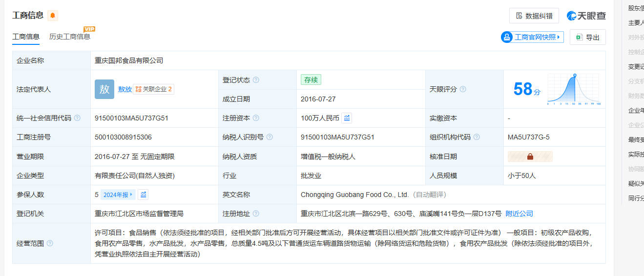Click the chart icon beside 100万人民币

(347, 118)
